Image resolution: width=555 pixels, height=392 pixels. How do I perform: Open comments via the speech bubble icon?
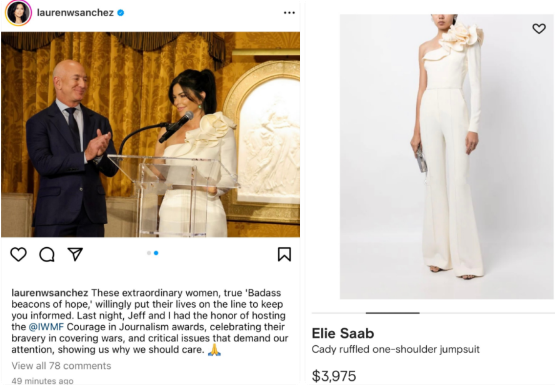coord(47,254)
